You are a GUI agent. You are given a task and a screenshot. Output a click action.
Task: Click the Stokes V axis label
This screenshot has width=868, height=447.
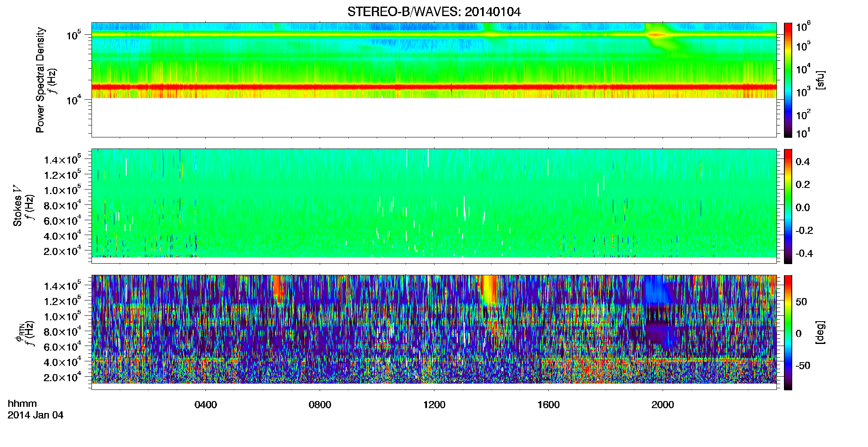17,206
